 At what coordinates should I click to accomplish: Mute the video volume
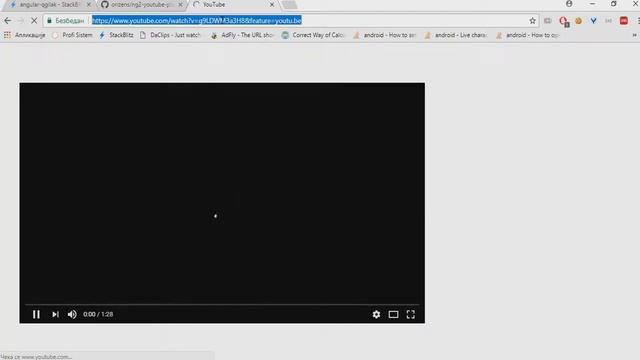(x=72, y=314)
